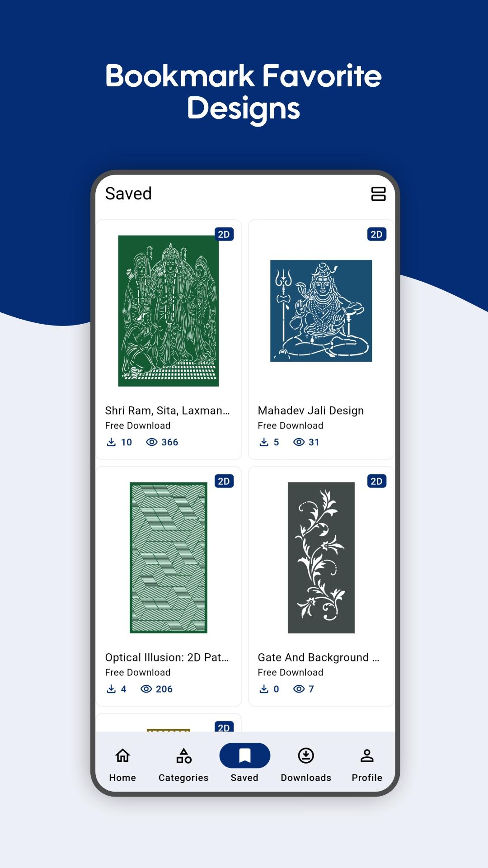The image size is (488, 868).
Task: Open the Mahadev Shiva design thumbnail
Action: (x=321, y=311)
